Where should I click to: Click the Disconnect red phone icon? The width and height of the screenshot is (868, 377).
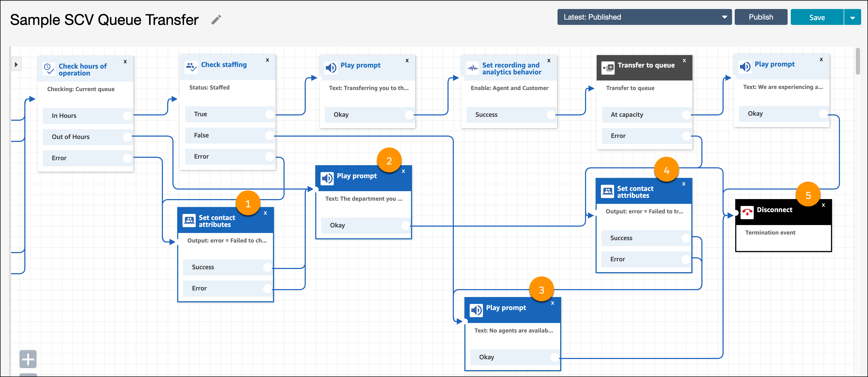[747, 212]
